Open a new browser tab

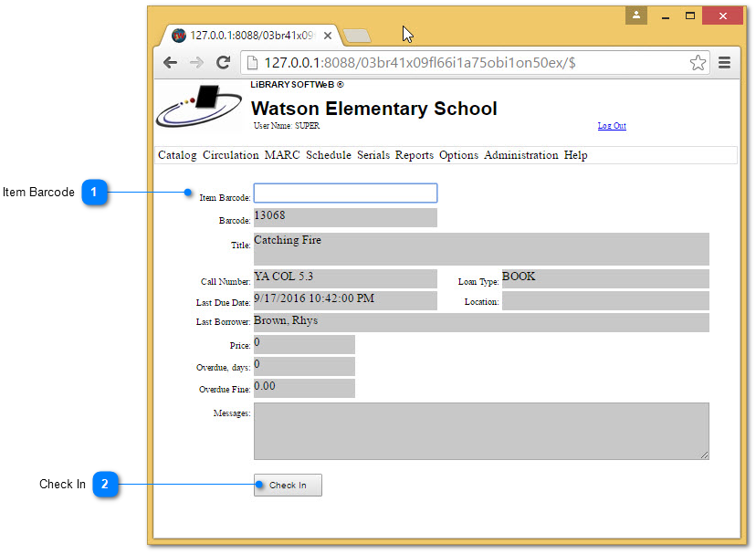tap(357, 36)
